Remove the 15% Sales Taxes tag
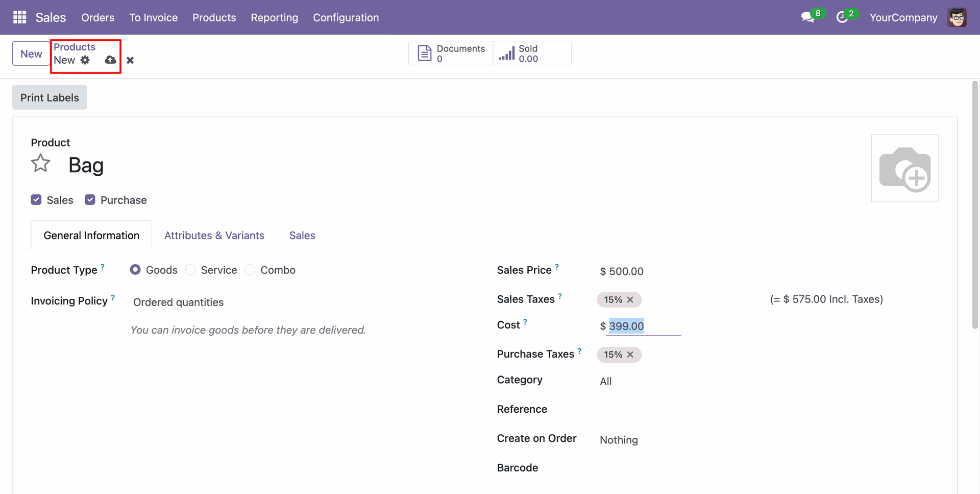Image resolution: width=980 pixels, height=494 pixels. point(630,300)
